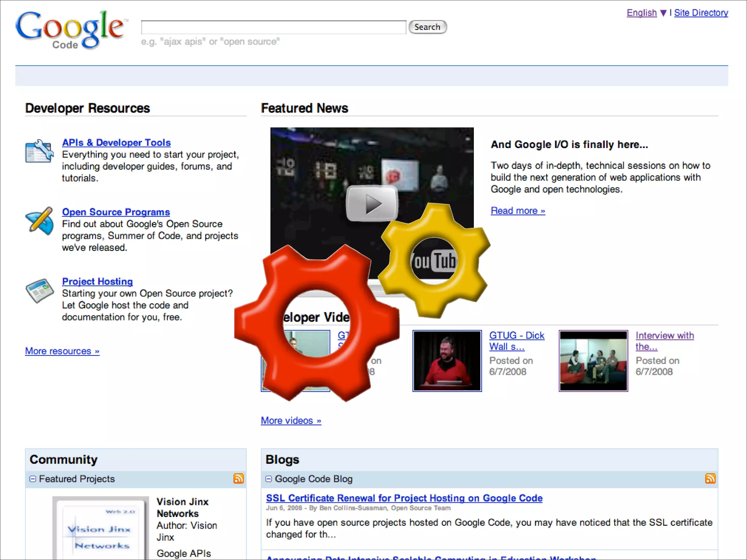
Task: Open the Vision Jinx Networks project thumbnail
Action: pyautogui.click(x=101, y=528)
